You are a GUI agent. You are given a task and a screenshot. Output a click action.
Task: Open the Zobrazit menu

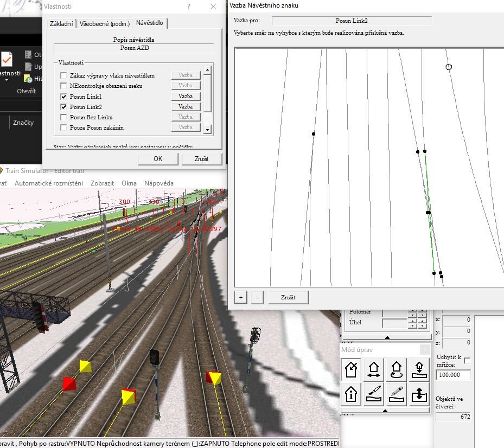pyautogui.click(x=102, y=183)
